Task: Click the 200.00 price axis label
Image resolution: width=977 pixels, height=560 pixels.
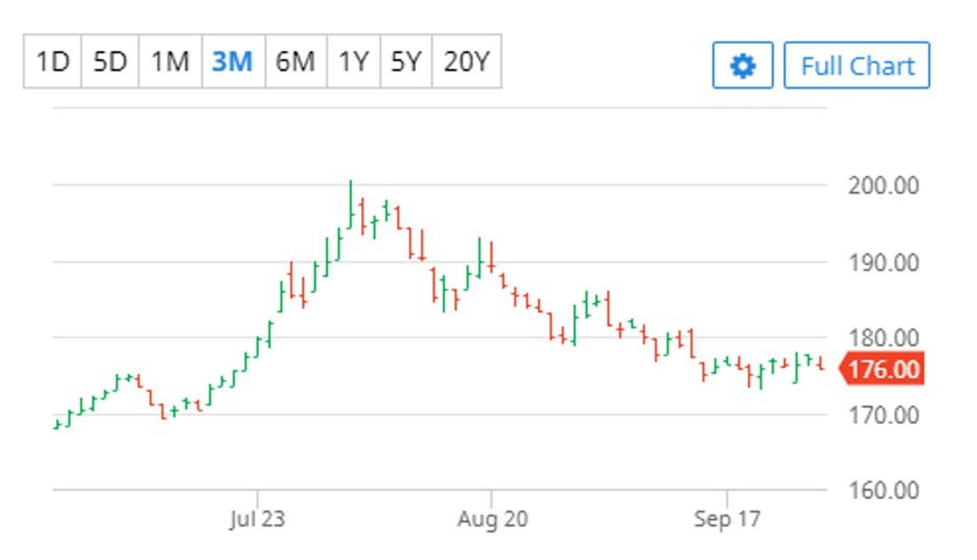Action: click(x=883, y=186)
